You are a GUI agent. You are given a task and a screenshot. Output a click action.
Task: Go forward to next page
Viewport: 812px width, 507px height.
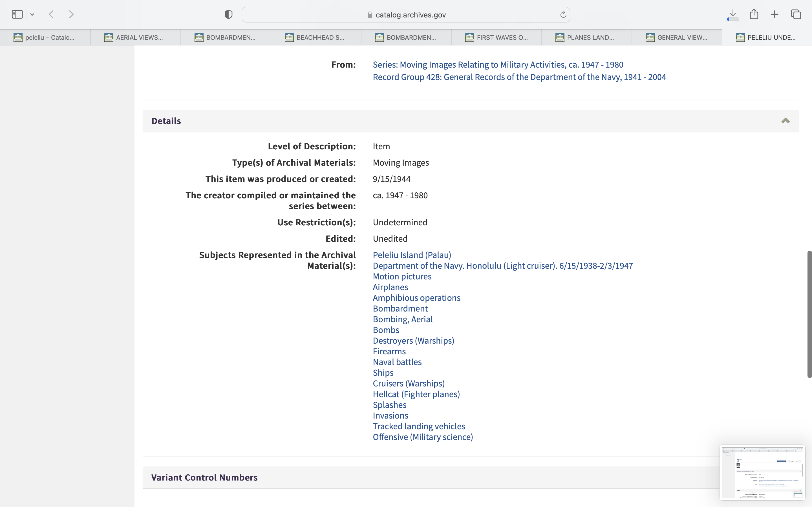coord(71,14)
